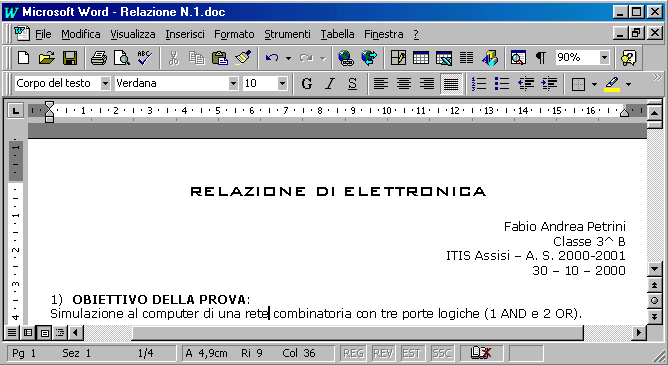Open the Document Map icon
Viewport: 668px width, 365px height.
click(x=518, y=57)
